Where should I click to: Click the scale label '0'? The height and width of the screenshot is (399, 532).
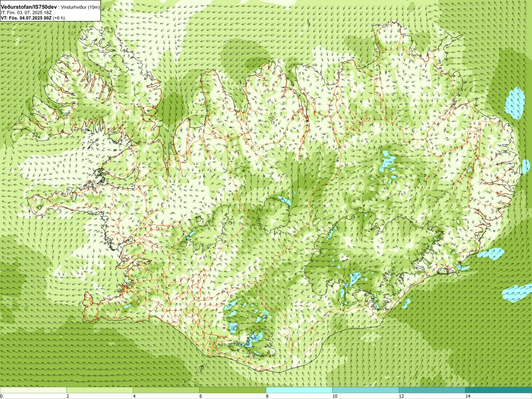(x=2, y=396)
